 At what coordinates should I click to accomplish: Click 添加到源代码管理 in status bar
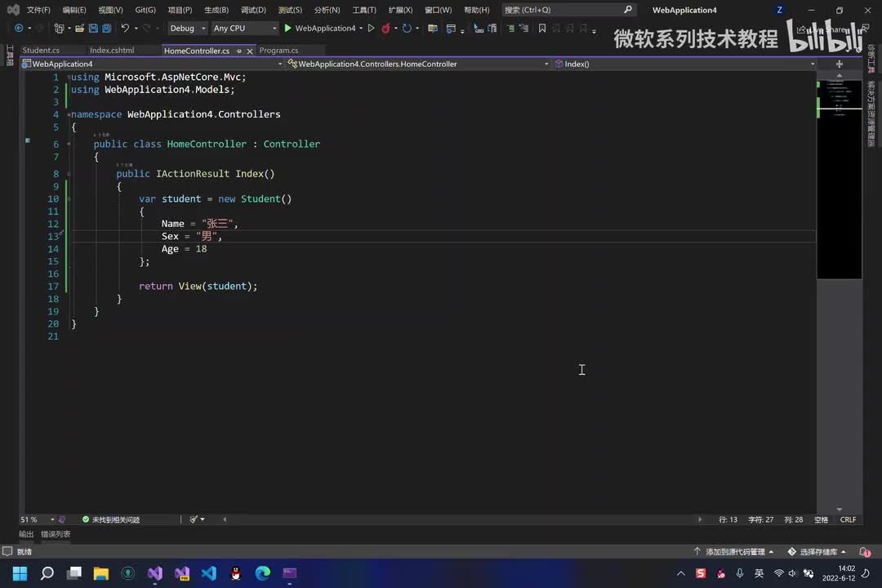point(734,552)
